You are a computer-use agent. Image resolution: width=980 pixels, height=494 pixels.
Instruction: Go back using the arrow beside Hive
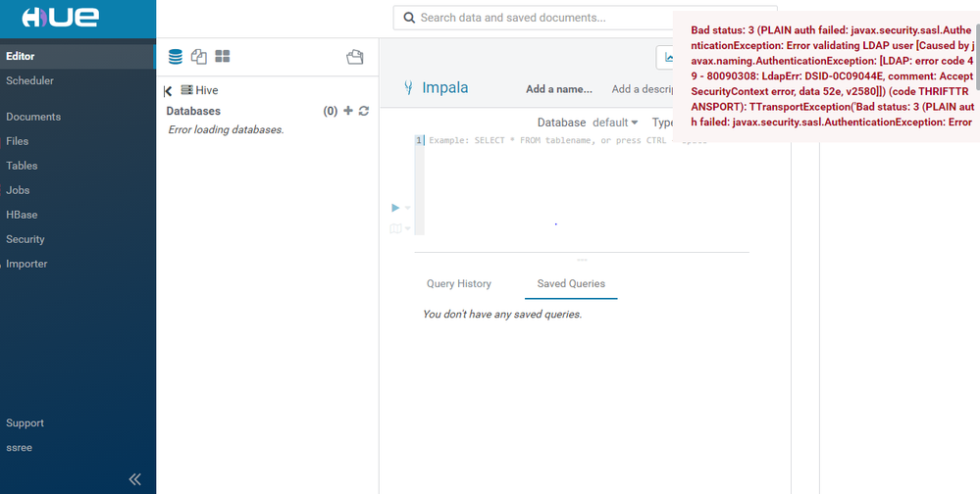click(168, 91)
